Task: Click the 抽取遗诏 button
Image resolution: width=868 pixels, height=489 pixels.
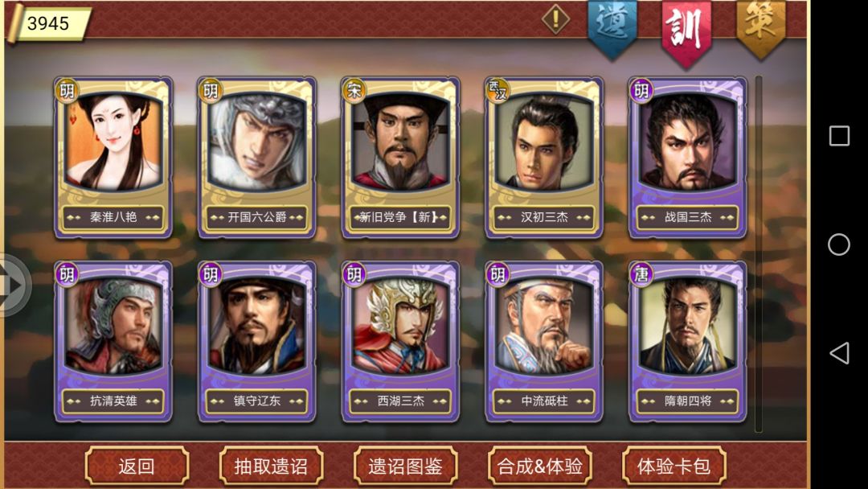Action: [x=272, y=466]
